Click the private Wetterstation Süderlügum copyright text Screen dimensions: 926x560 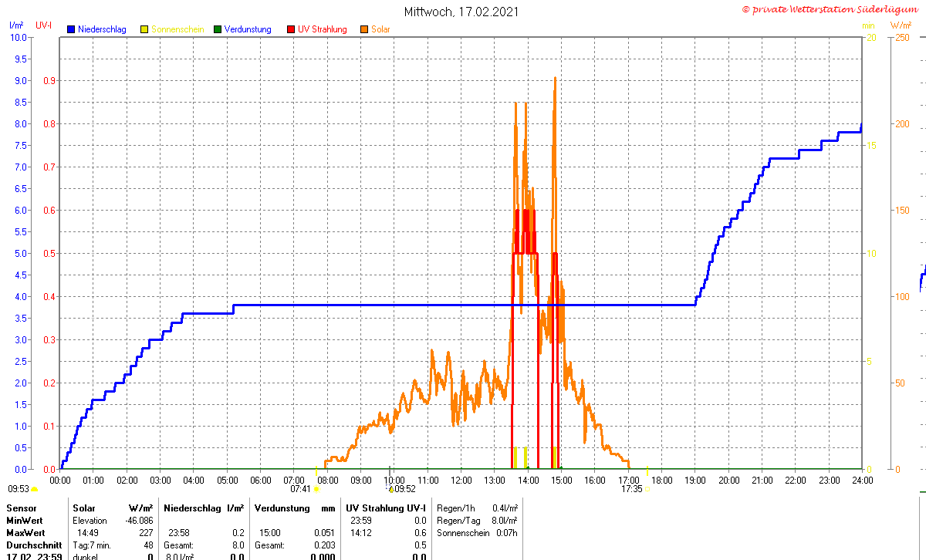click(832, 9)
